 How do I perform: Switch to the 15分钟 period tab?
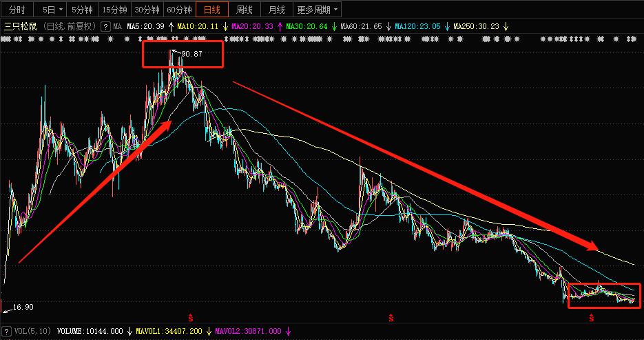[114, 10]
